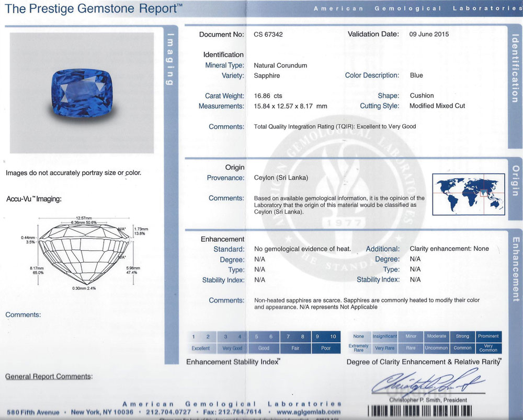Select the Poor stability index cell
Screen dimensions: 523x420
[x=326, y=348]
